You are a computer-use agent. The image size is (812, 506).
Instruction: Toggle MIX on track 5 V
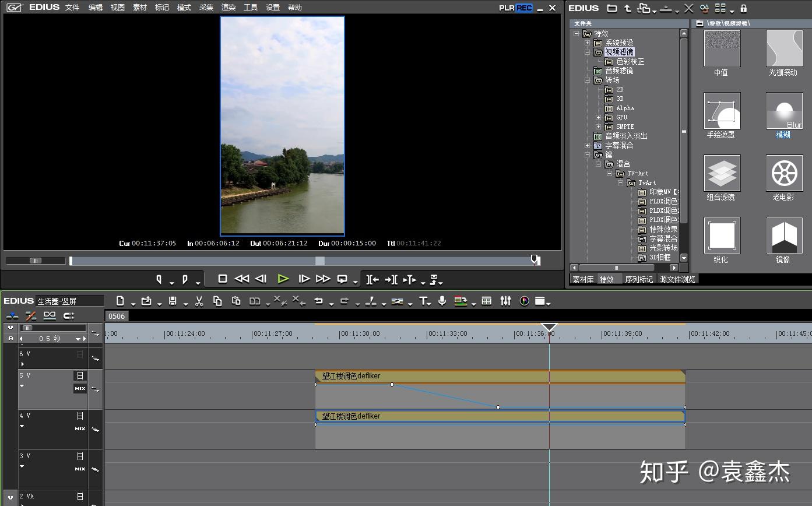pyautogui.click(x=80, y=389)
